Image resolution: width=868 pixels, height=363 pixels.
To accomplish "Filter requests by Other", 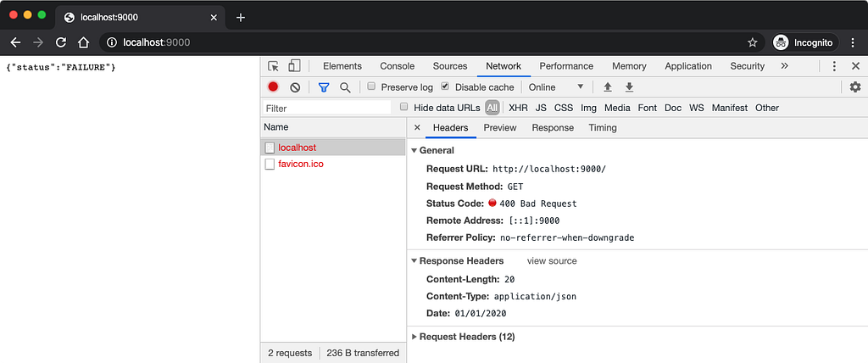I will coord(767,108).
